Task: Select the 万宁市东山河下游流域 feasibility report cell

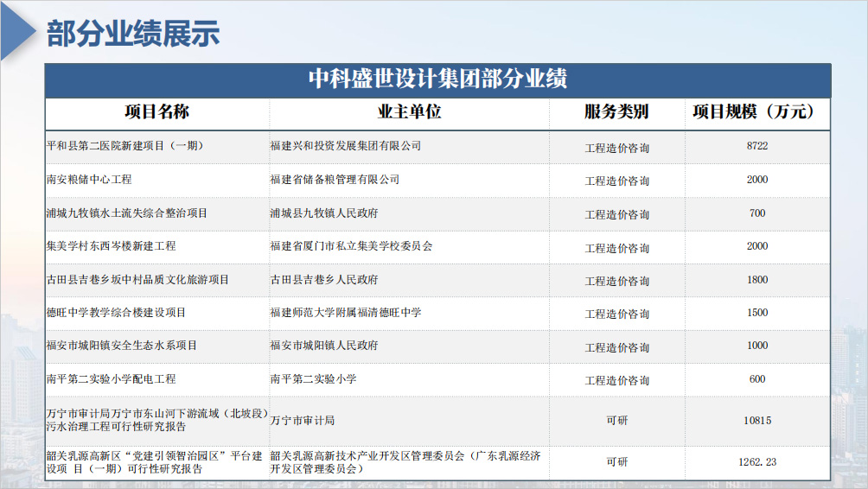Action: 157,420
